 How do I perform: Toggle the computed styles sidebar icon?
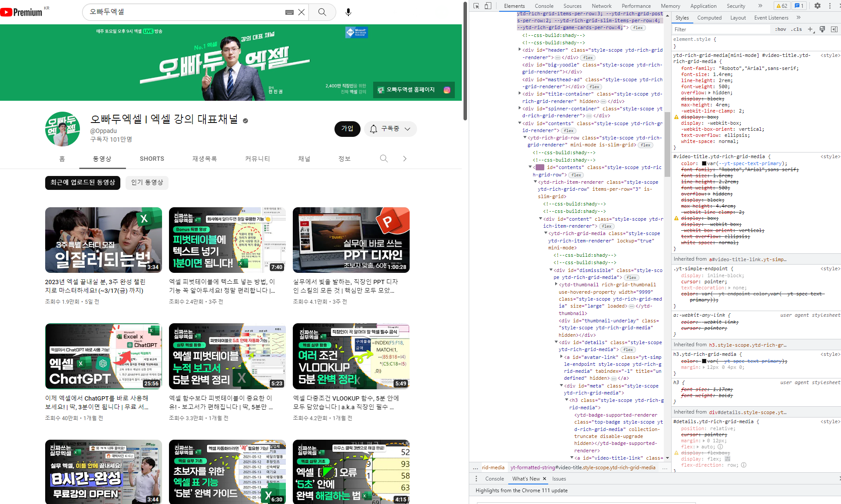tap(834, 29)
